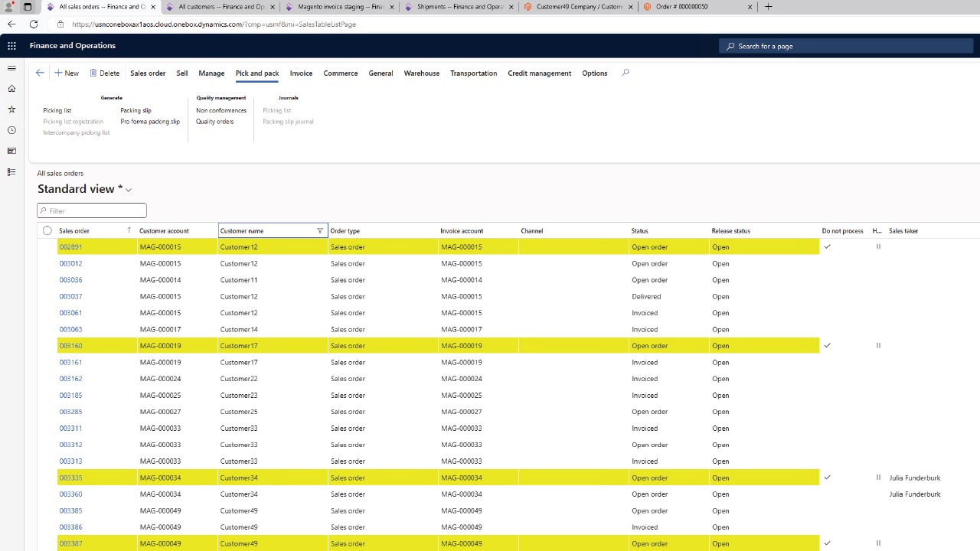The image size is (980, 551).
Task: Click the New button
Action: click(67, 73)
